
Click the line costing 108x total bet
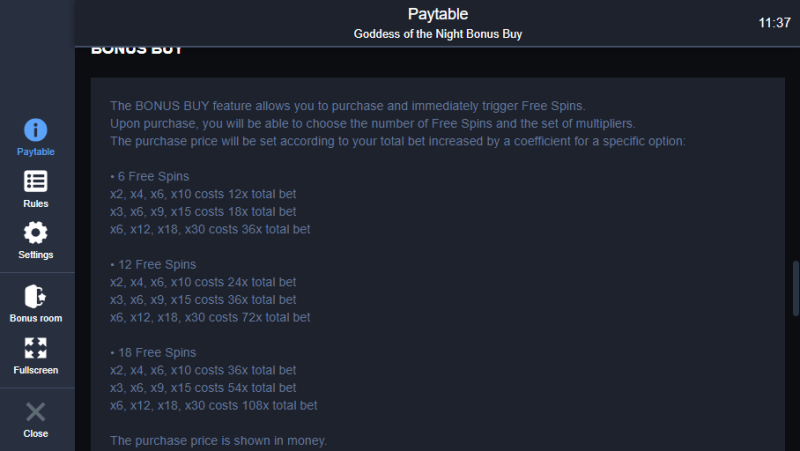tap(214, 406)
